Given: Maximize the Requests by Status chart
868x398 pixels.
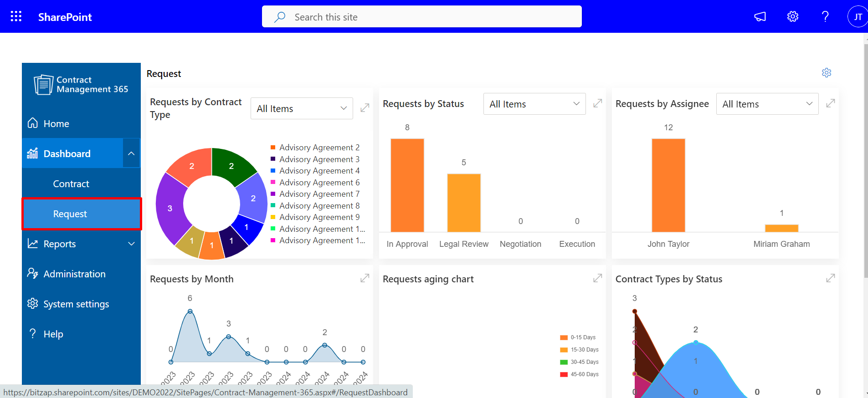Looking at the screenshot, I should (598, 103).
